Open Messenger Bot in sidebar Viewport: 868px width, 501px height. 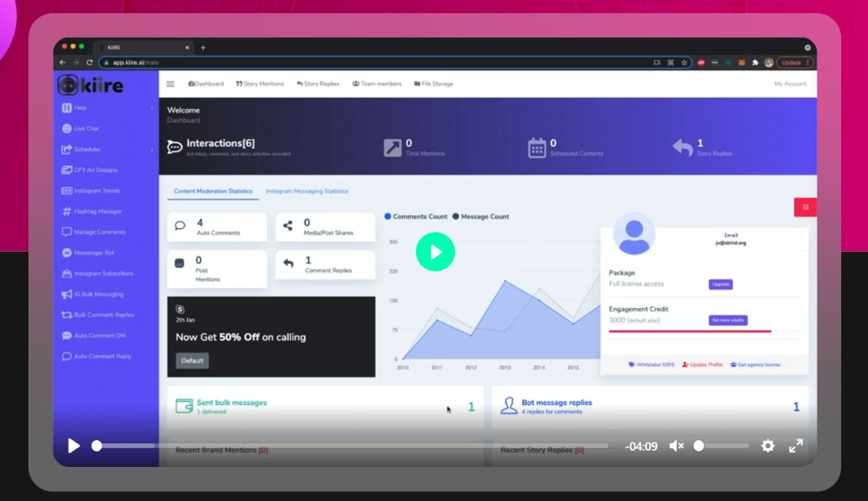click(x=88, y=253)
